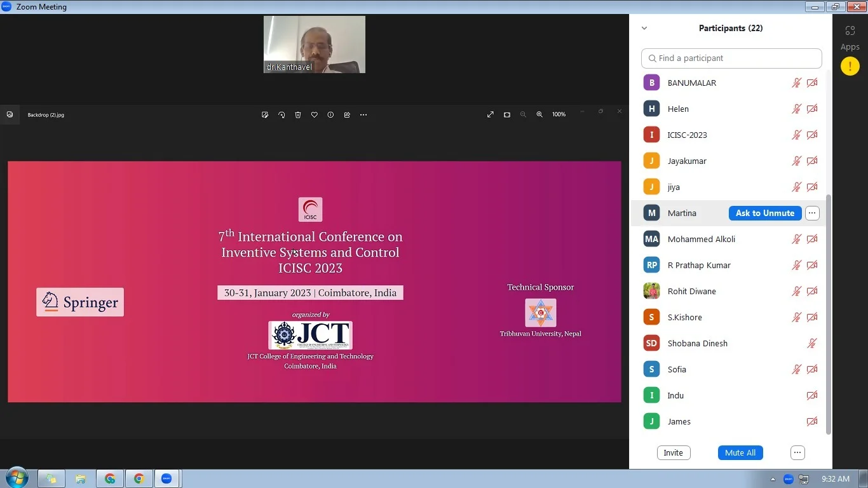Screen dimensions: 868x488
Task: Open the Windows Start menu orb
Action: point(16,478)
